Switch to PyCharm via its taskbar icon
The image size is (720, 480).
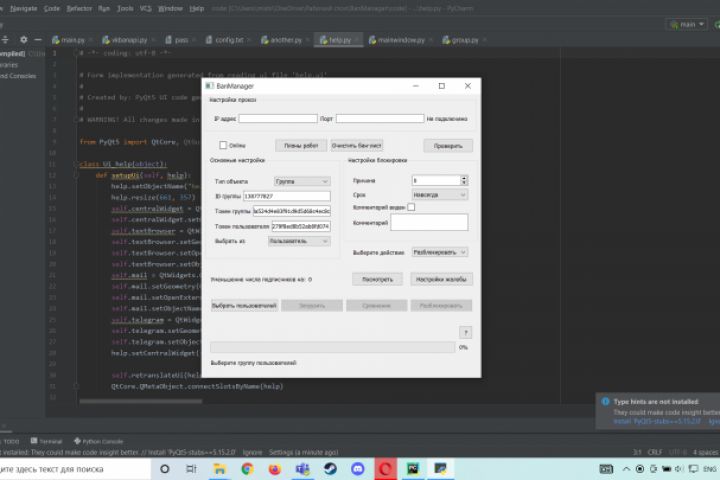pyautogui.click(x=412, y=469)
